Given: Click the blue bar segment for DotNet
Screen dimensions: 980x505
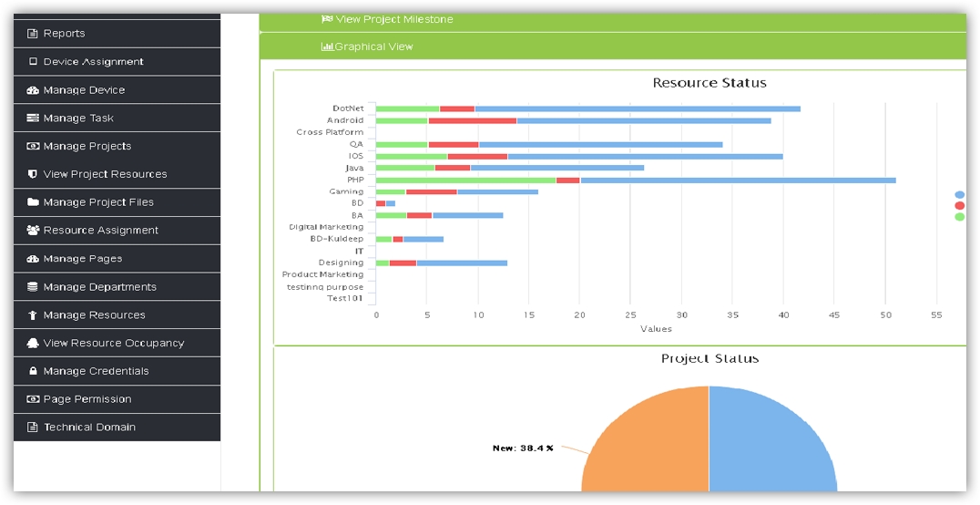Looking at the screenshot, I should [638, 108].
